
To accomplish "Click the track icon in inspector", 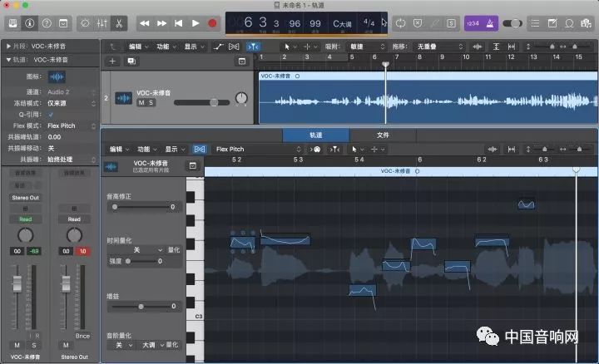I will [x=57, y=76].
